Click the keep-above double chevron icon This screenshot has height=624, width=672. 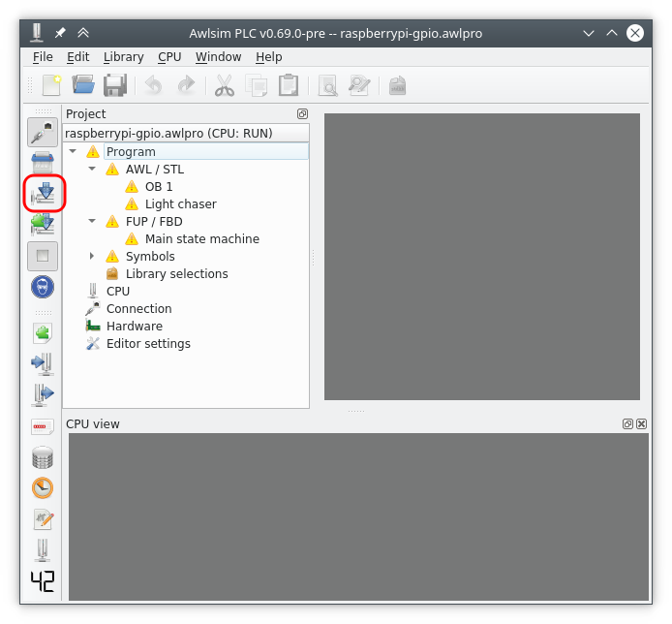coord(83,33)
